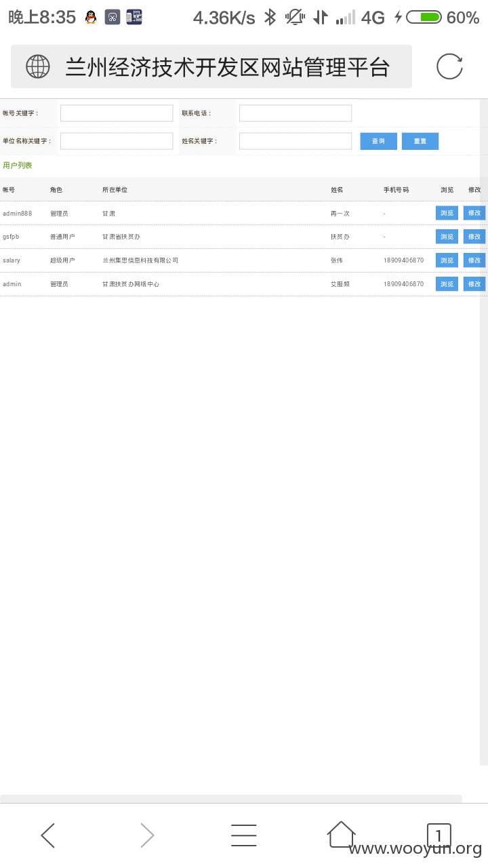Focus the 单位名称关键字 input field

click(117, 141)
